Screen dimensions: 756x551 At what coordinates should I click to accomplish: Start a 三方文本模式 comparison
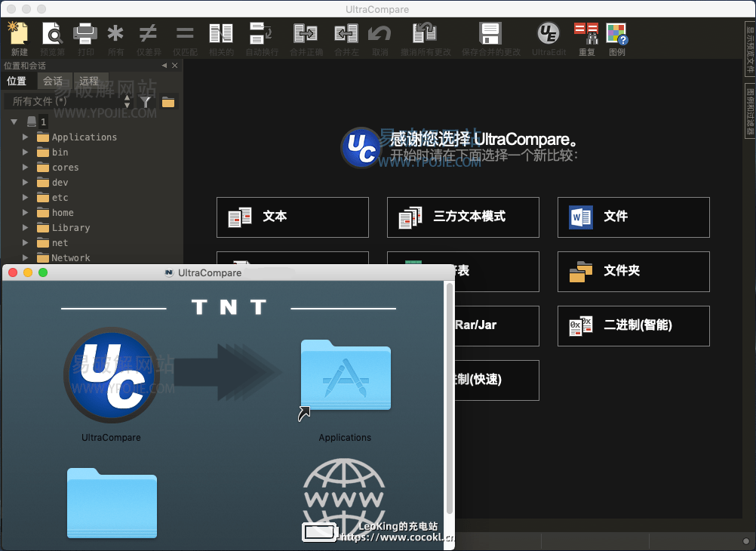coord(463,217)
